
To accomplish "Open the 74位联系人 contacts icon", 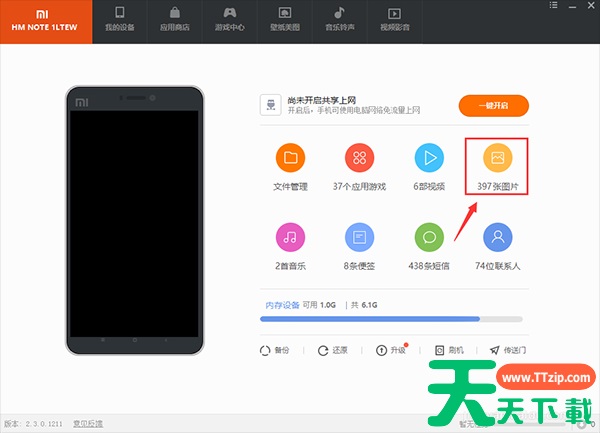I will pos(497,238).
